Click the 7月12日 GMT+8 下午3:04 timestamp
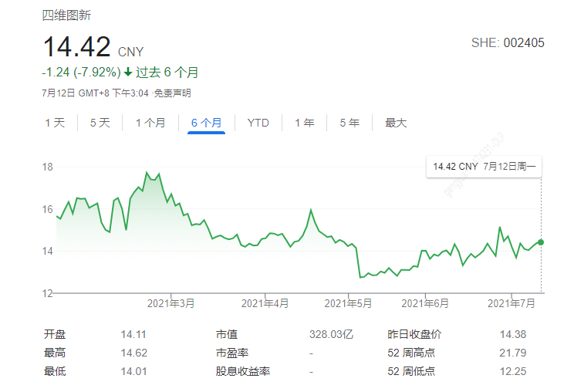Viewport: 574px width, 392px height. pos(95,93)
